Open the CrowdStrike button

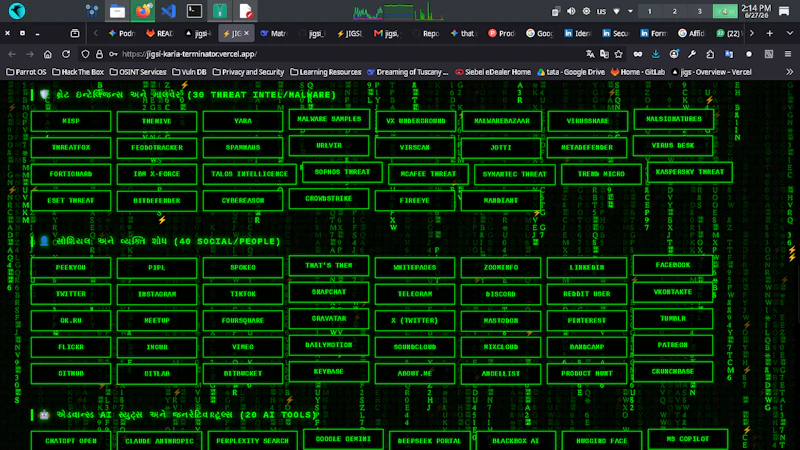pyautogui.click(x=329, y=198)
